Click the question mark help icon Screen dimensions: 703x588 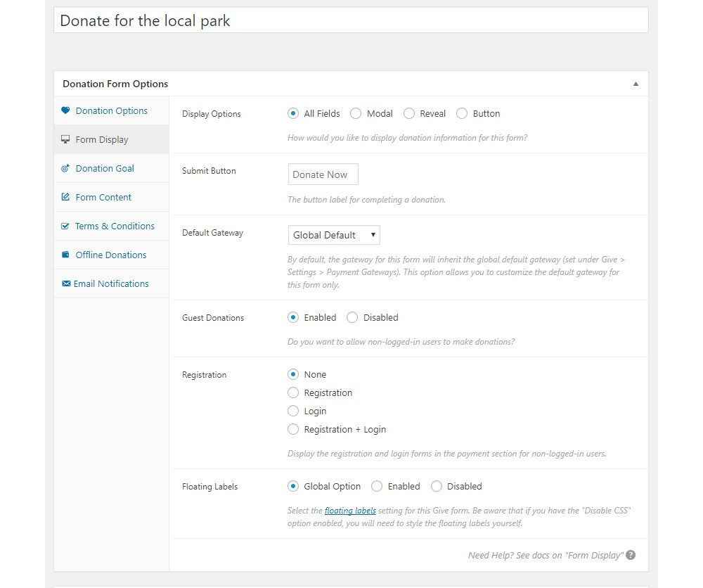[631, 555]
